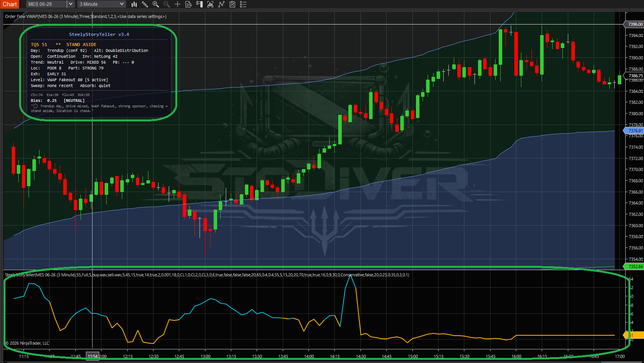Viewport: 644px width, 363px height.
Task: Click the Drive: MIXED 56 text
Action: 88,62
